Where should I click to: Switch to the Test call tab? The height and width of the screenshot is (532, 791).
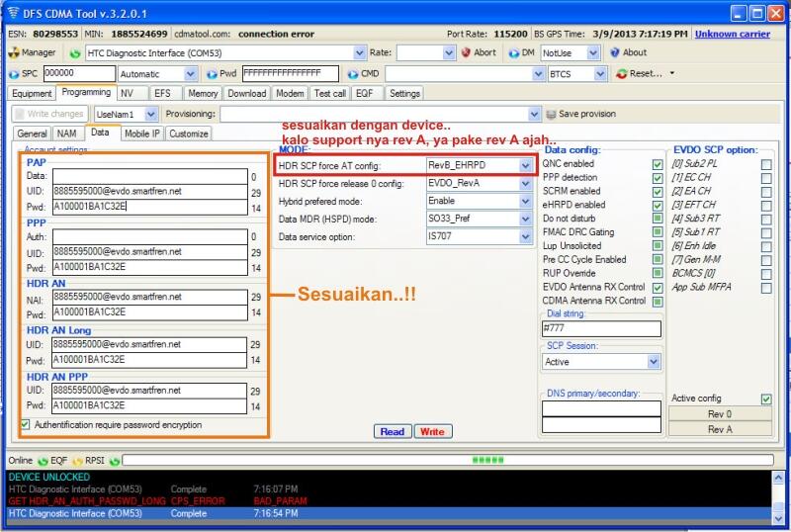click(330, 94)
